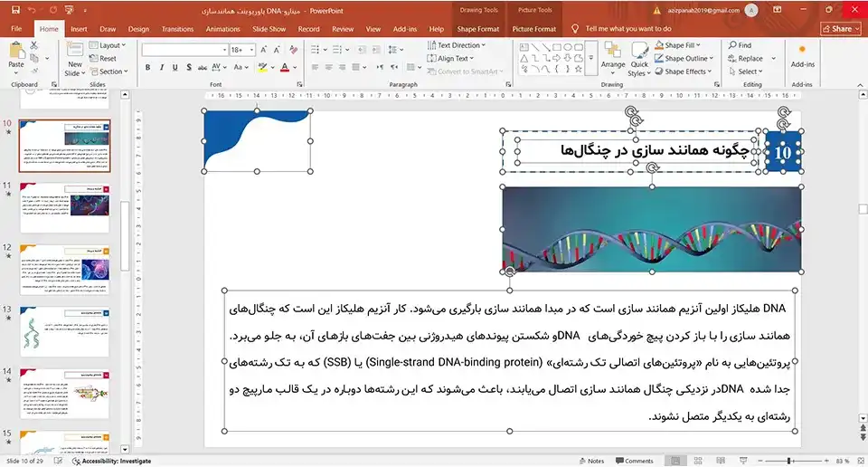Click Fit slide to window icon
The height and width of the screenshot is (467, 868).
coord(860,461)
